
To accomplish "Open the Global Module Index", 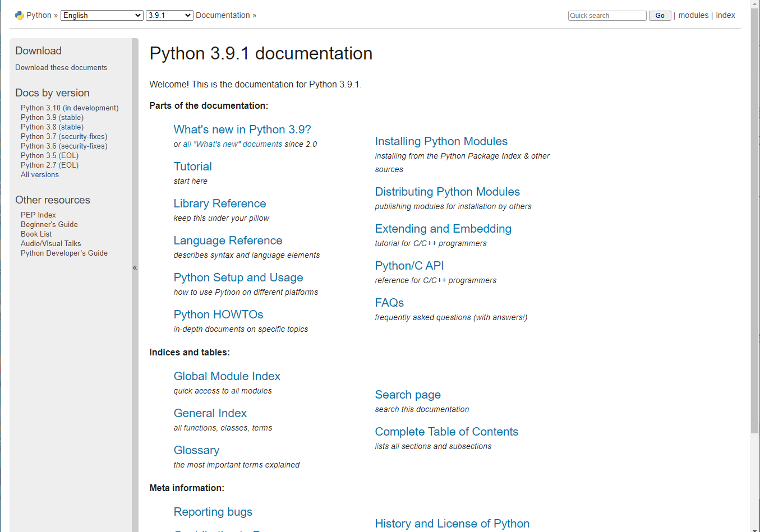I will [227, 376].
